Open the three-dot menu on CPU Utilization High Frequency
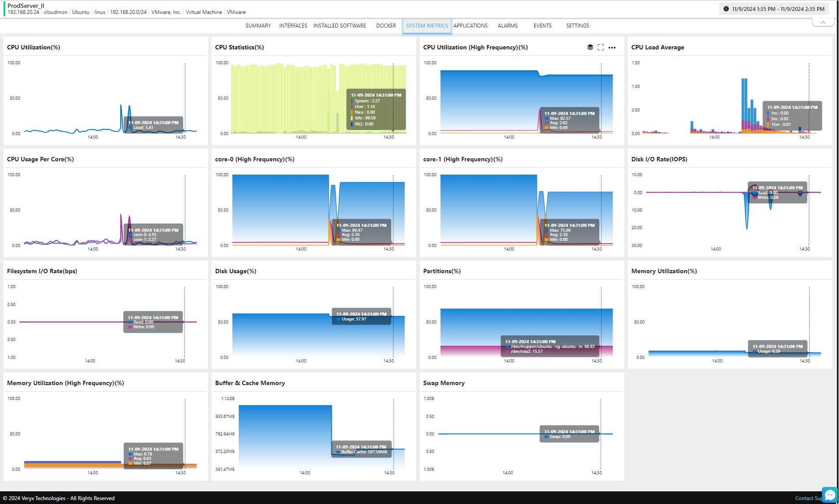 [x=612, y=47]
